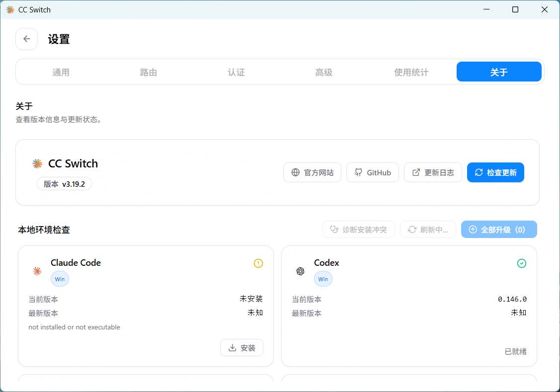Screen dimensions: 560x392
Task: Click the 'not installed or not executable' message
Action: 75,327
